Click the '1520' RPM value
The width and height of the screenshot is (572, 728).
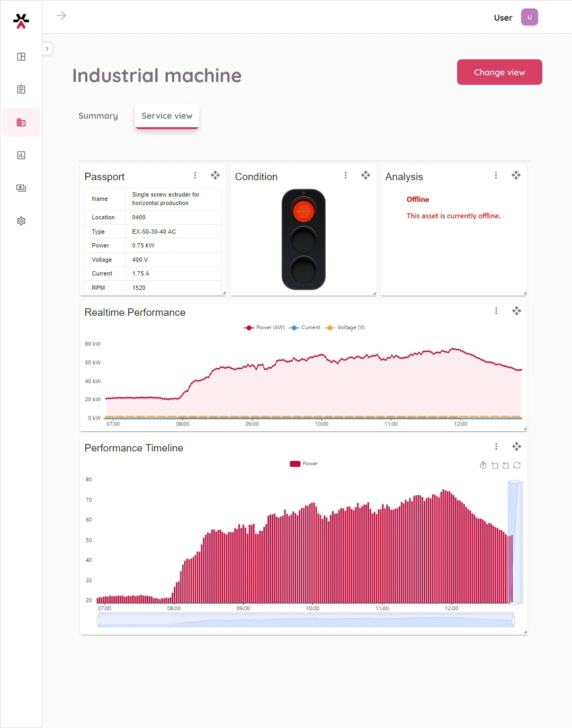tap(139, 288)
